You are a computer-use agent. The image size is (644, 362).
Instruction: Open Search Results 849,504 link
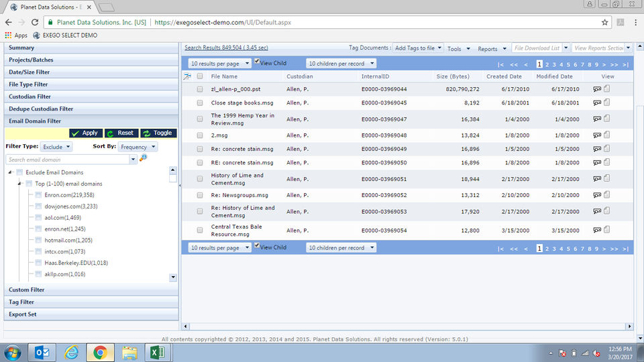pos(226,48)
